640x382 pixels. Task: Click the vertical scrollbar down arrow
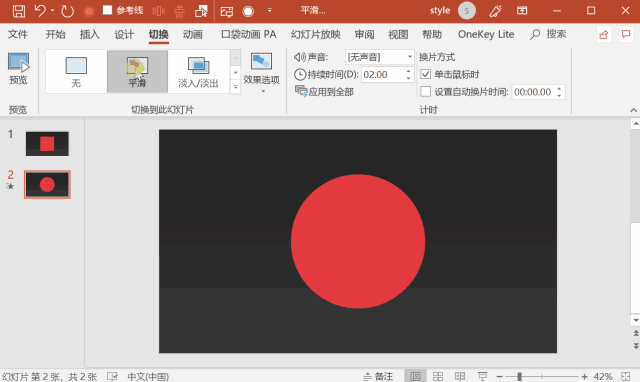[635, 320]
